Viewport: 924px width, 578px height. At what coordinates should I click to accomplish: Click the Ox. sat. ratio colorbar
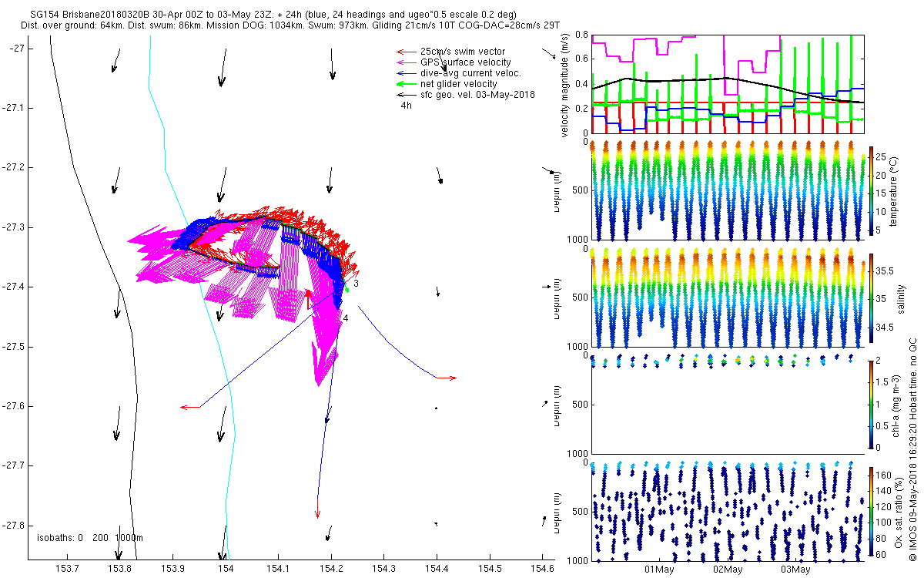[x=872, y=511]
